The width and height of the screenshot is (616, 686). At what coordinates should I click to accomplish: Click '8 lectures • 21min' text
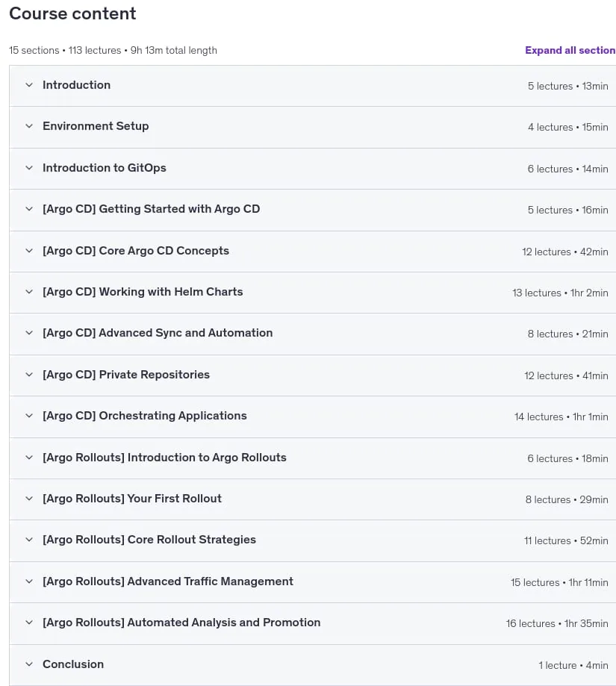point(568,334)
